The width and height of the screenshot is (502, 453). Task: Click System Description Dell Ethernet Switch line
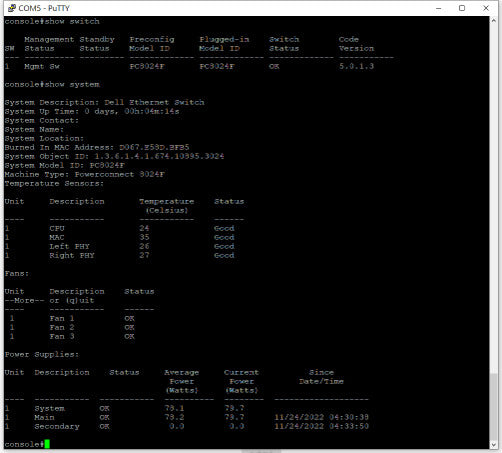[x=104, y=102]
